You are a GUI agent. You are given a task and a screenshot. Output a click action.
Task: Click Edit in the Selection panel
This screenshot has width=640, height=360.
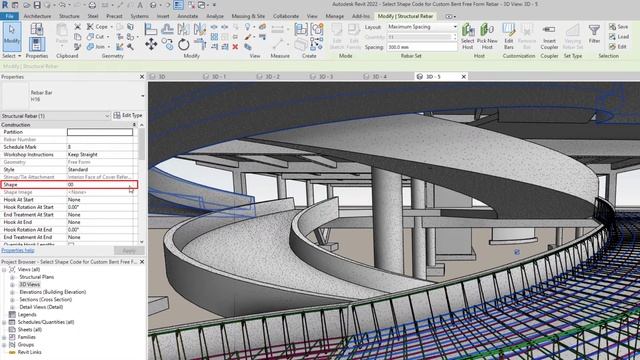(618, 47)
